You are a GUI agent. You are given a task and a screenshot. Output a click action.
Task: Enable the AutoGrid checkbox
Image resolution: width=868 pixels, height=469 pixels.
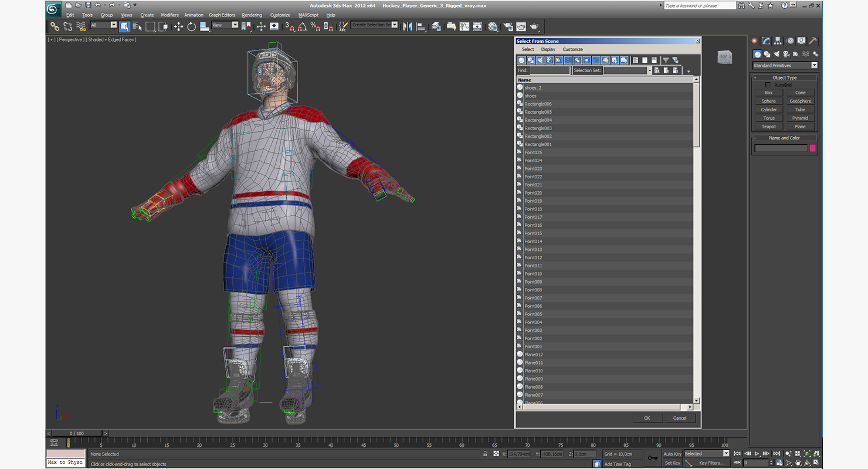[x=768, y=85]
